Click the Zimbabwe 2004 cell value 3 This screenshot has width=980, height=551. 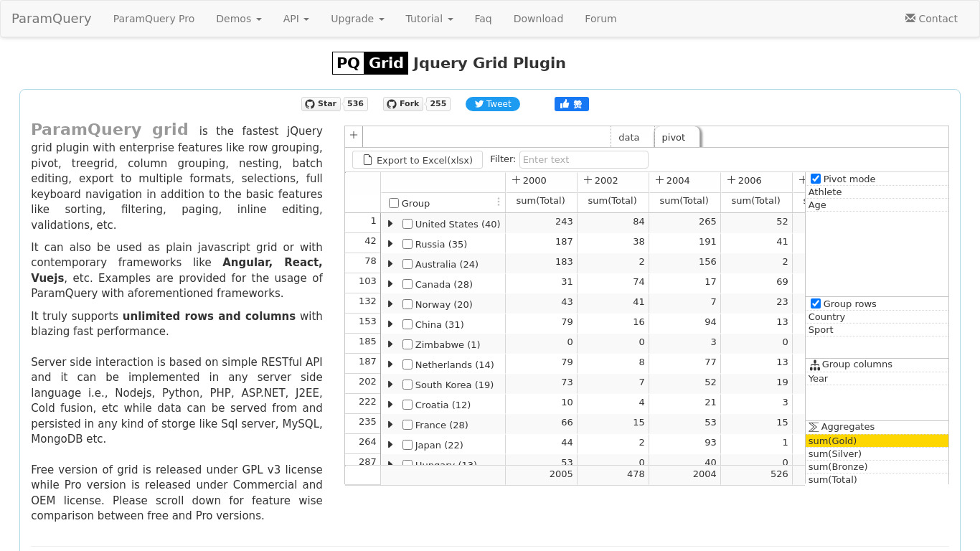pos(685,344)
